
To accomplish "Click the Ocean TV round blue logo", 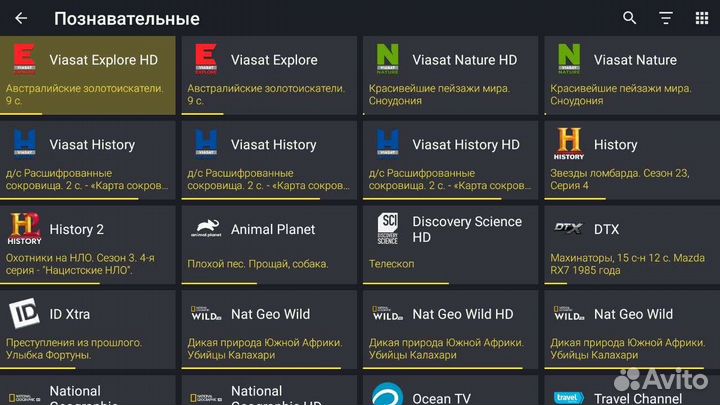I will coord(388,394).
